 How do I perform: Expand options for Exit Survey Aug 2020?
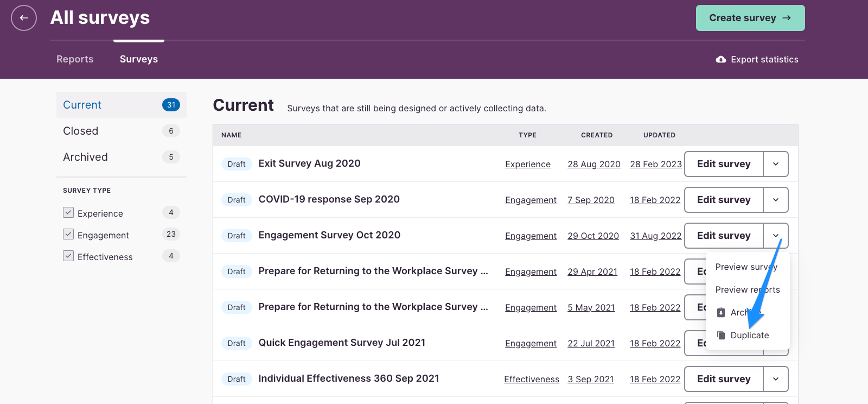[x=776, y=164]
